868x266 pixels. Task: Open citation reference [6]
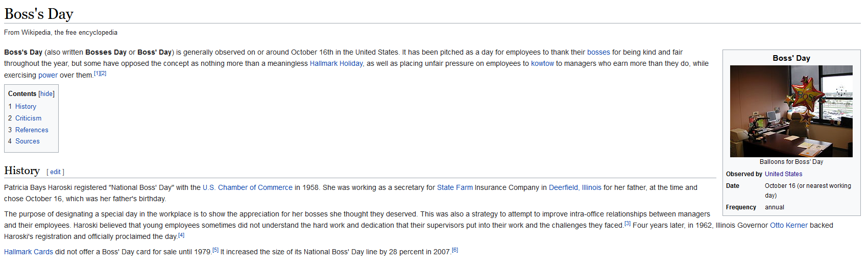(455, 250)
